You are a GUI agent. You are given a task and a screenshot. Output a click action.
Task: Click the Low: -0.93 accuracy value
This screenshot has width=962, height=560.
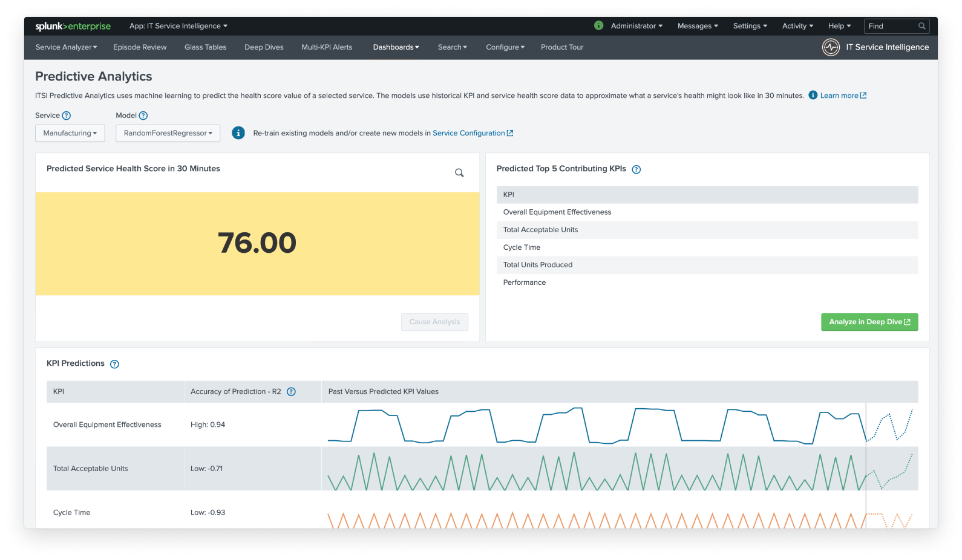(208, 512)
